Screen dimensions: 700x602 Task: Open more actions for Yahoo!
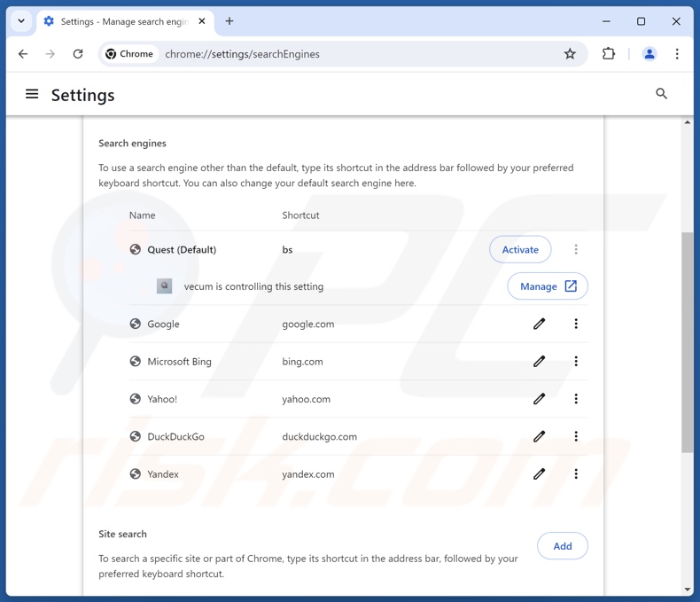tap(576, 399)
